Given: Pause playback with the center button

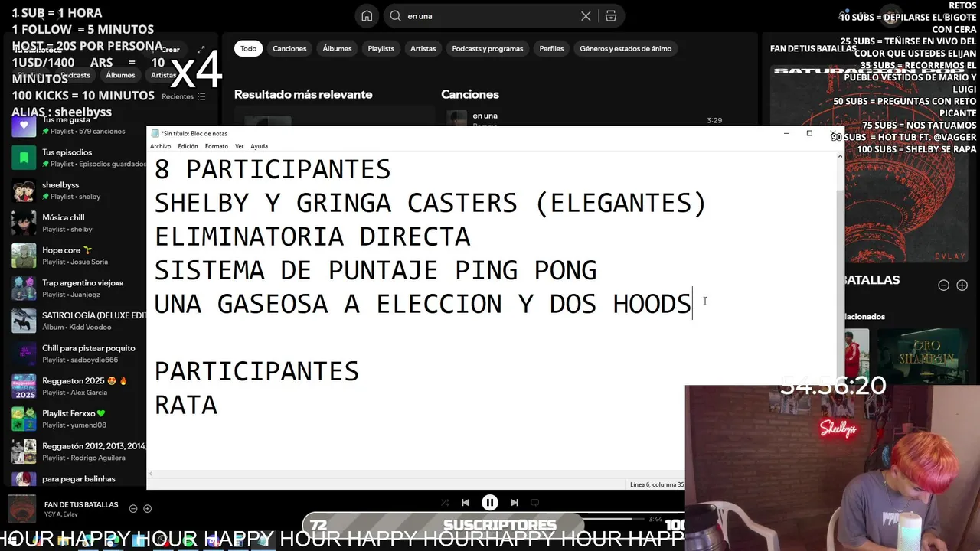Looking at the screenshot, I should click(490, 502).
